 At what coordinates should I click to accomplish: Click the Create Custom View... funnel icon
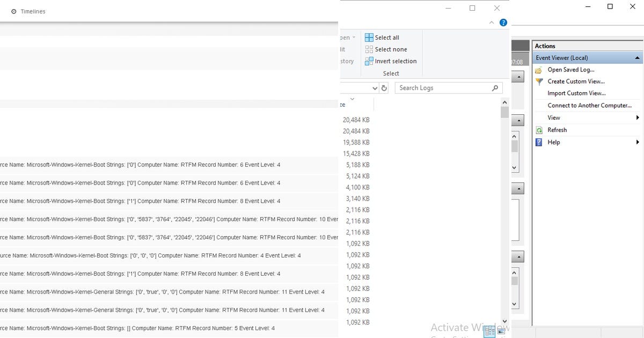pyautogui.click(x=539, y=82)
